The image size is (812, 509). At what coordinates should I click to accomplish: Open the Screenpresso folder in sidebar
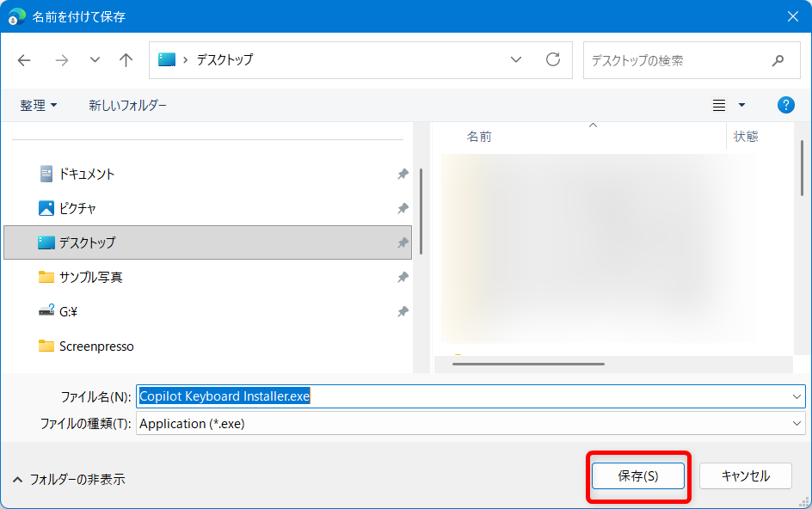point(207,346)
